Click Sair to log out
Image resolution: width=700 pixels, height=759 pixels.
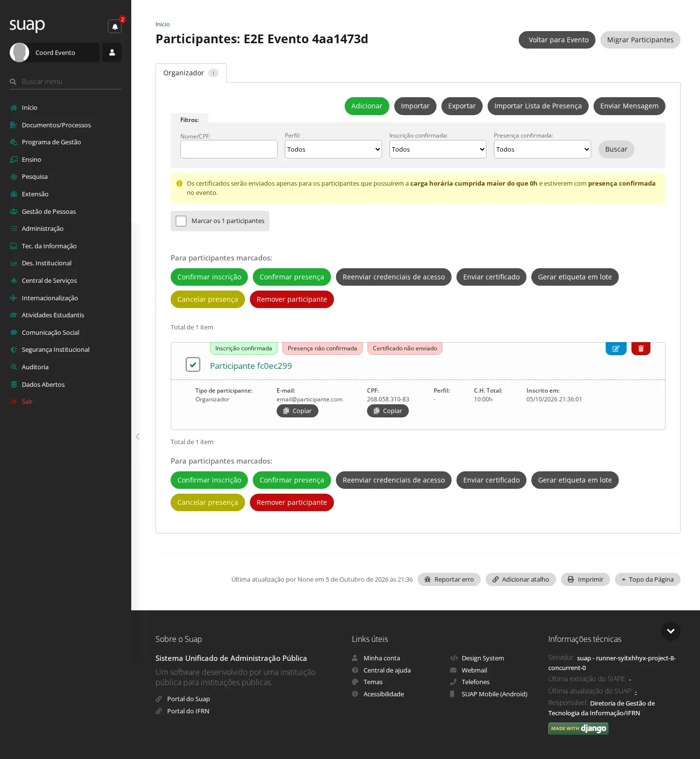(27, 401)
